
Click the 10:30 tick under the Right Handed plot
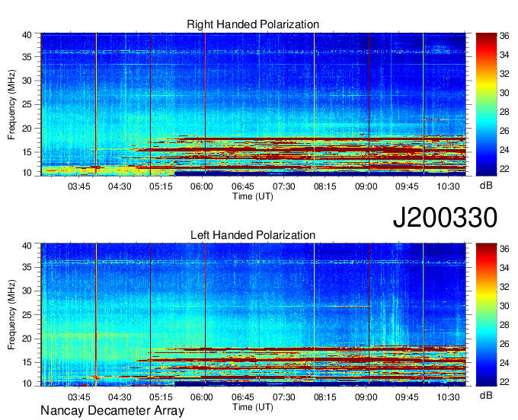coord(448,186)
